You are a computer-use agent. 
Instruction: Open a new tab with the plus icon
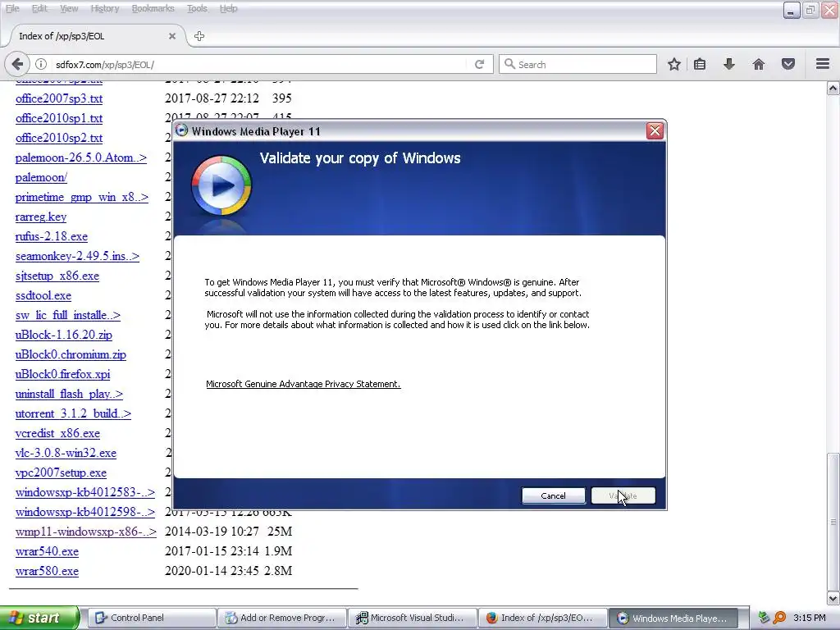pyautogui.click(x=199, y=36)
